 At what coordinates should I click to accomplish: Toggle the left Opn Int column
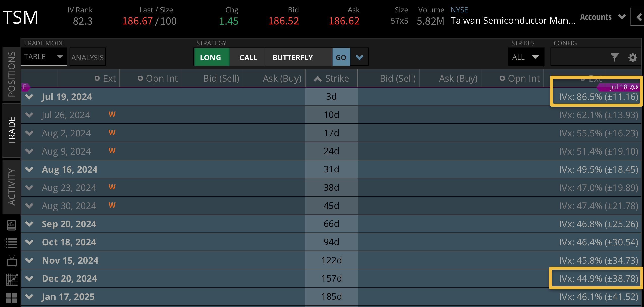click(x=158, y=79)
